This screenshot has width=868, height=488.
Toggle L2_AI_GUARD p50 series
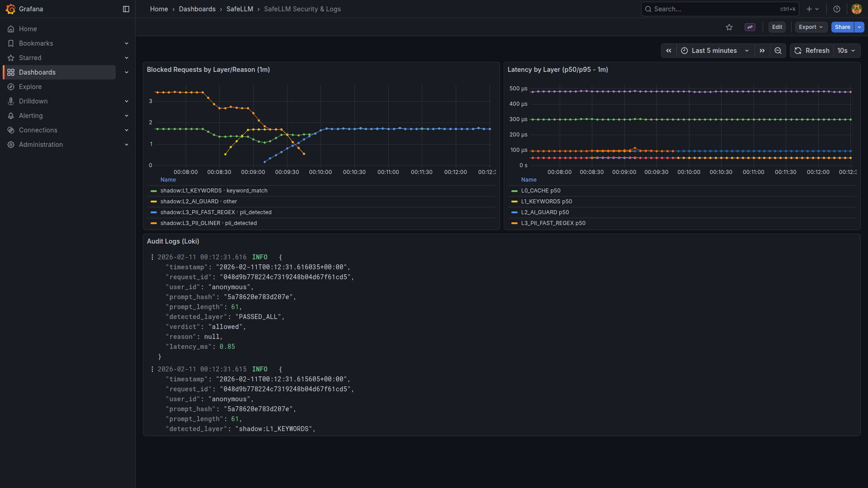pos(545,212)
